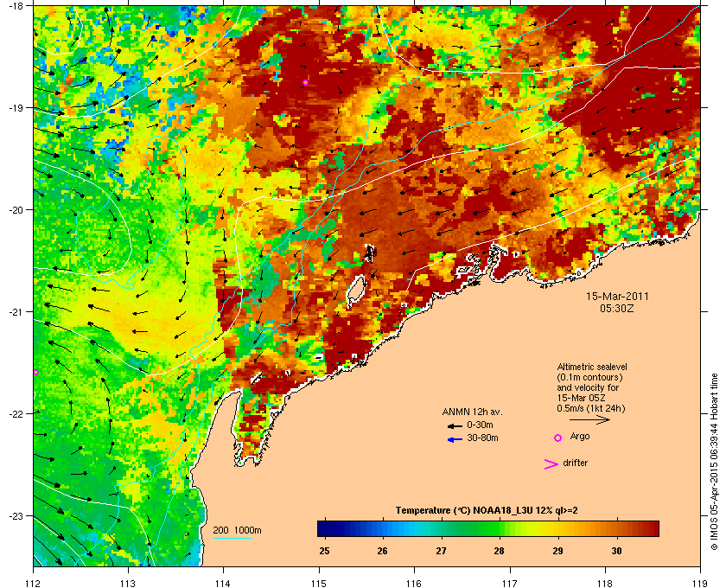Click the longitude axis label 112
Screen dimensions: 726x588
pos(34,583)
